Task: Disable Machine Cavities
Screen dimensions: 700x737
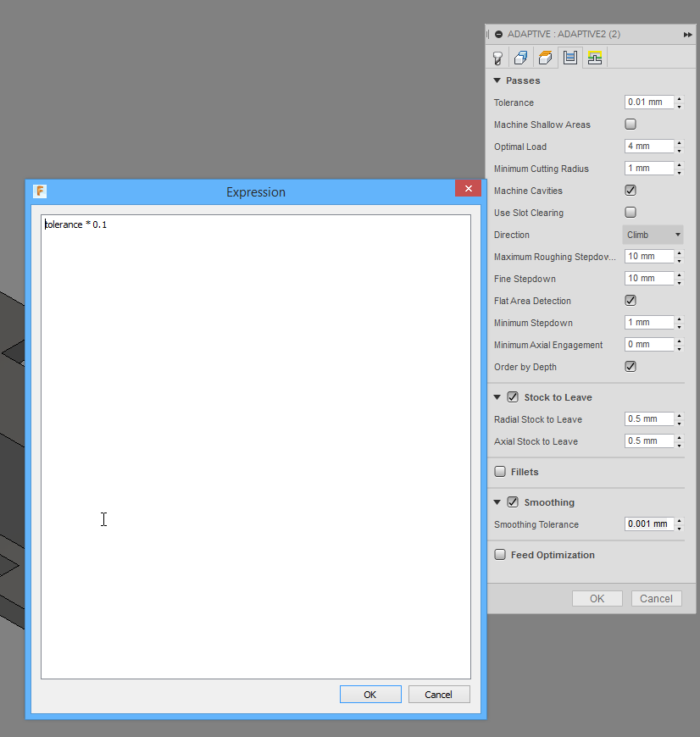Action: point(631,190)
